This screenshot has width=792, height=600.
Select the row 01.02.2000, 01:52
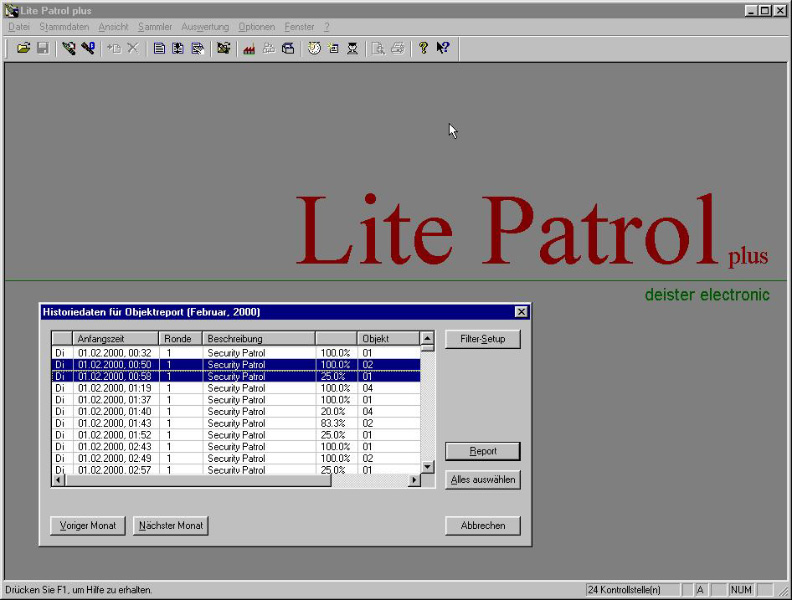tap(236, 435)
